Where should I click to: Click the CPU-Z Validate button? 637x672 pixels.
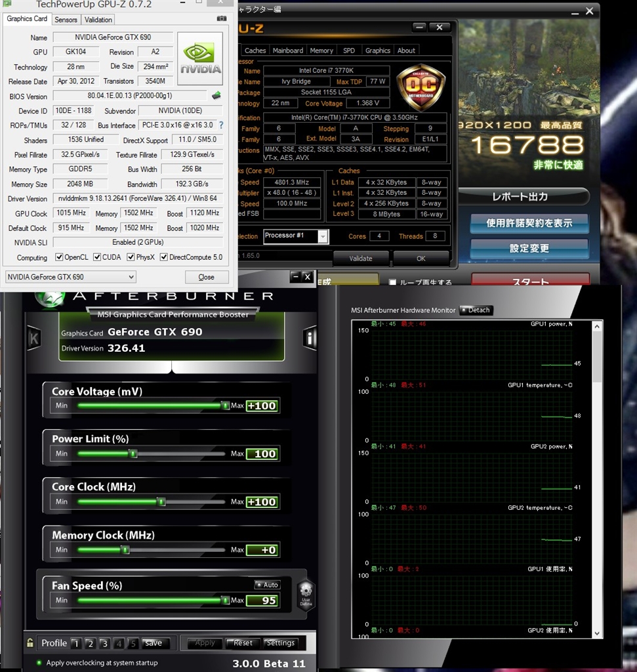tap(361, 259)
